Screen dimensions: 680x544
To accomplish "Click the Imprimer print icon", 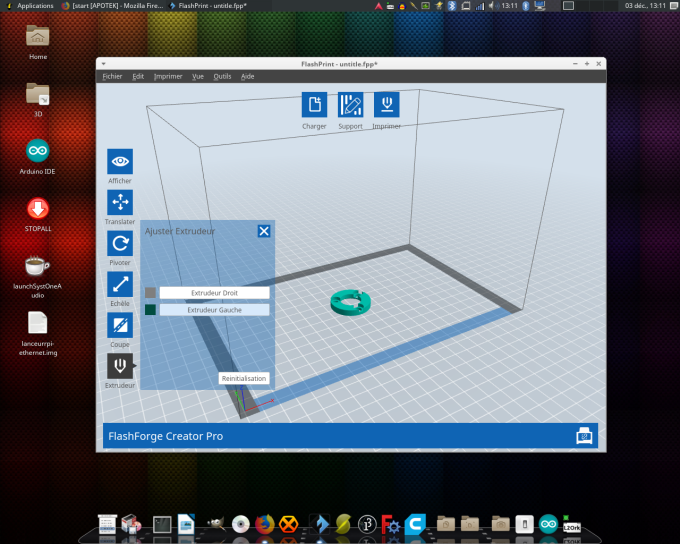I will tap(386, 105).
